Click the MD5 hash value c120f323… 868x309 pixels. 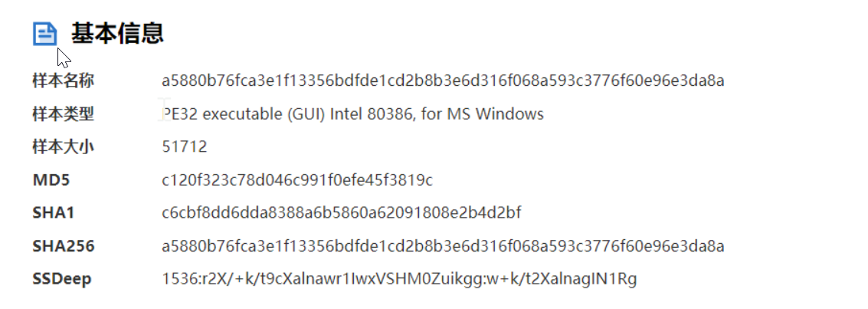[x=297, y=180]
